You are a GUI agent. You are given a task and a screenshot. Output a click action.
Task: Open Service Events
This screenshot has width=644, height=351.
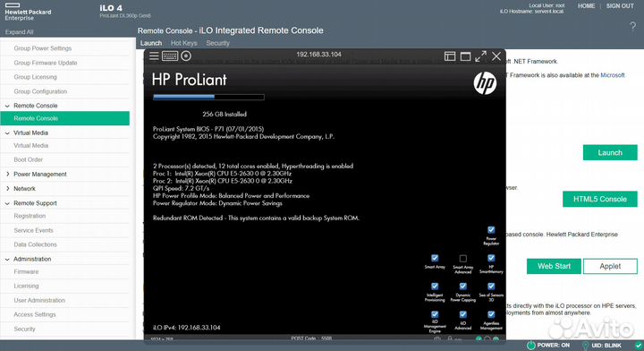click(34, 231)
